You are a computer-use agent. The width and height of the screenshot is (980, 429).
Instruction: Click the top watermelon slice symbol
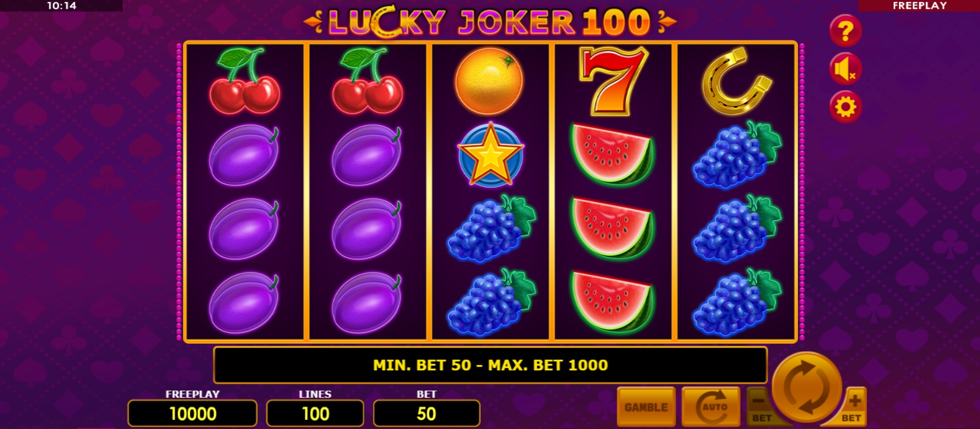click(x=613, y=154)
